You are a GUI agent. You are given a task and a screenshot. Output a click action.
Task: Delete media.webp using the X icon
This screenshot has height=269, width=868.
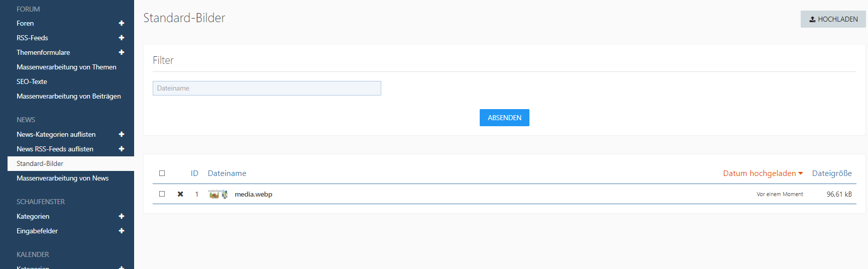(180, 194)
